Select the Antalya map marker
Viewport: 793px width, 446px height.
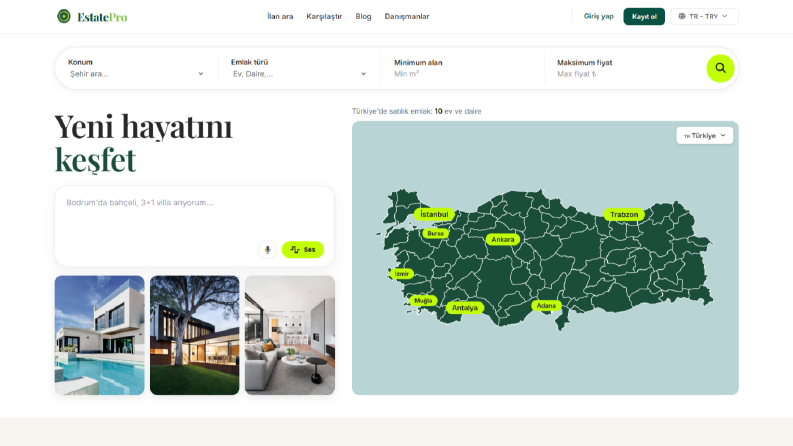click(465, 308)
